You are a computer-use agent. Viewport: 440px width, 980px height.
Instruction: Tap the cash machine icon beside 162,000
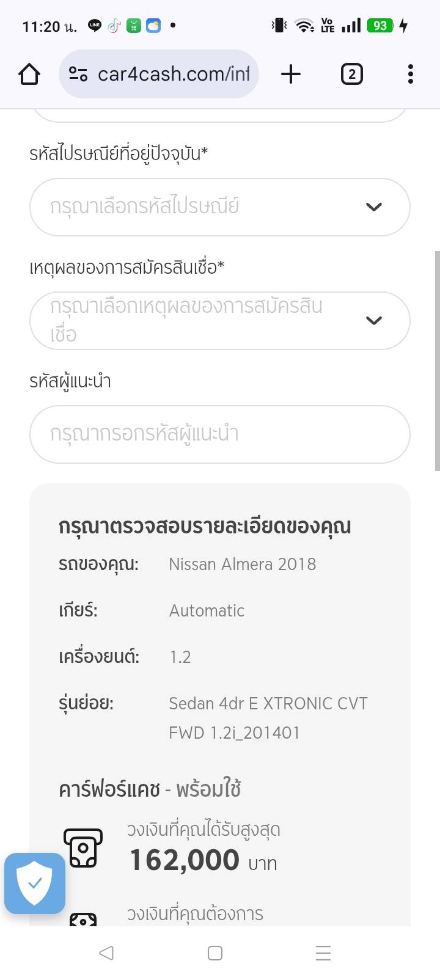[83, 847]
